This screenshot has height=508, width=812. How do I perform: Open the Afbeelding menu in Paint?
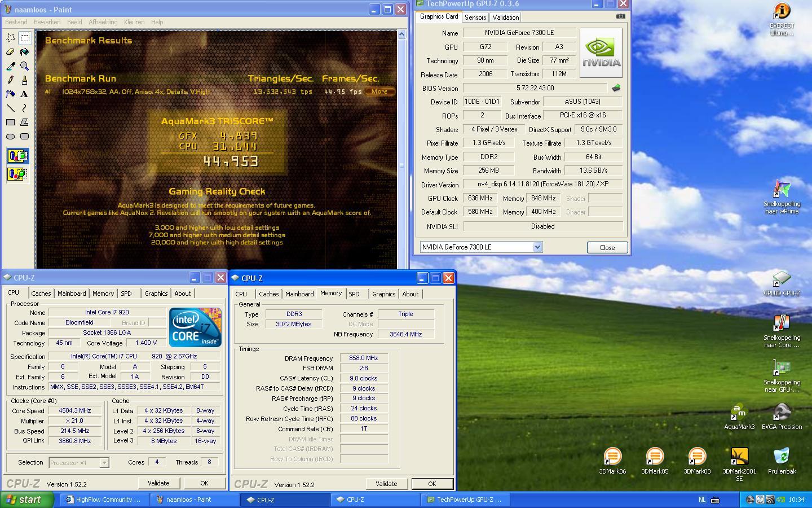tap(103, 22)
